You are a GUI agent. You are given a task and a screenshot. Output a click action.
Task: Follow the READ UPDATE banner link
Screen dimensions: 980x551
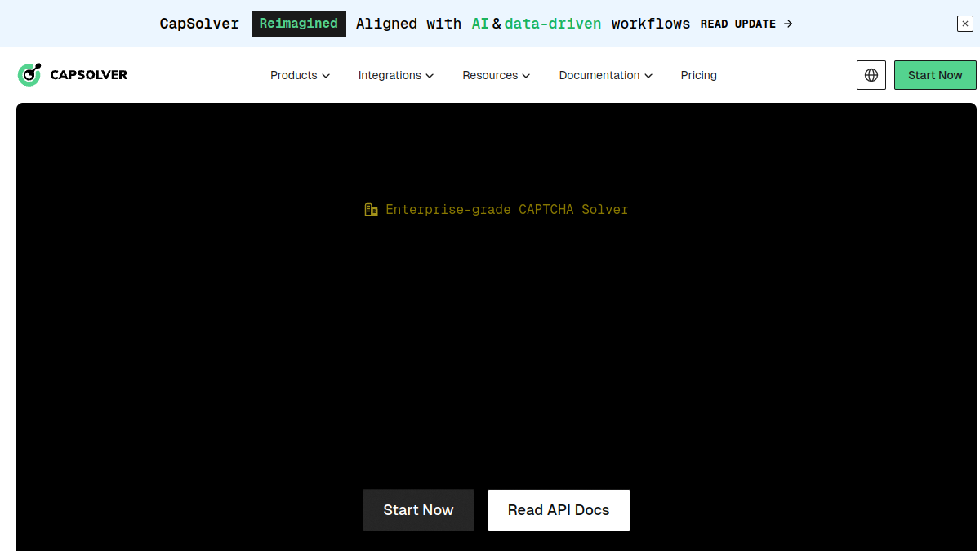pyautogui.click(x=746, y=24)
